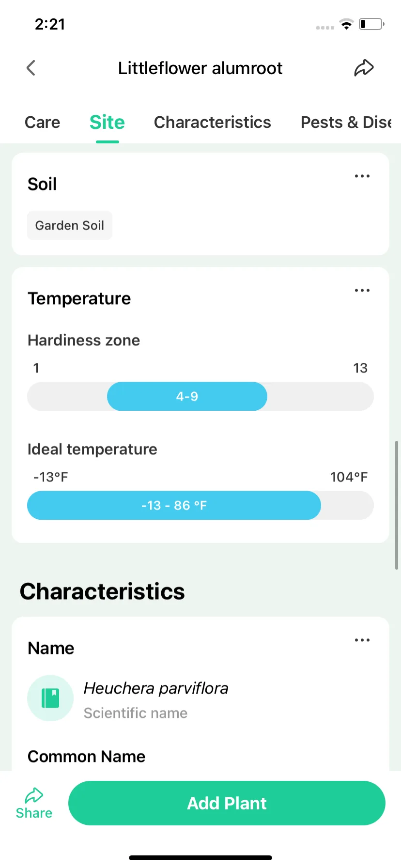Tap the share arrow in the header
The width and height of the screenshot is (401, 868).
coord(364,68)
